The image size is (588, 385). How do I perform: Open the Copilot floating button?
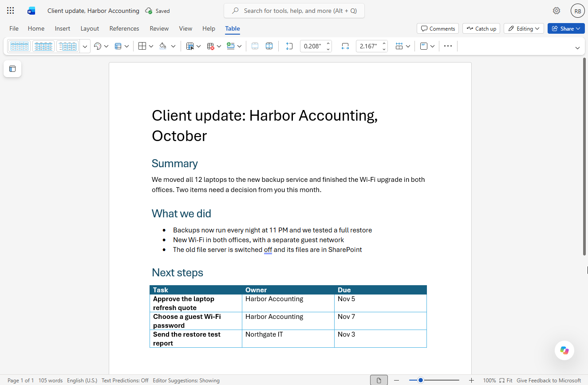tap(564, 350)
